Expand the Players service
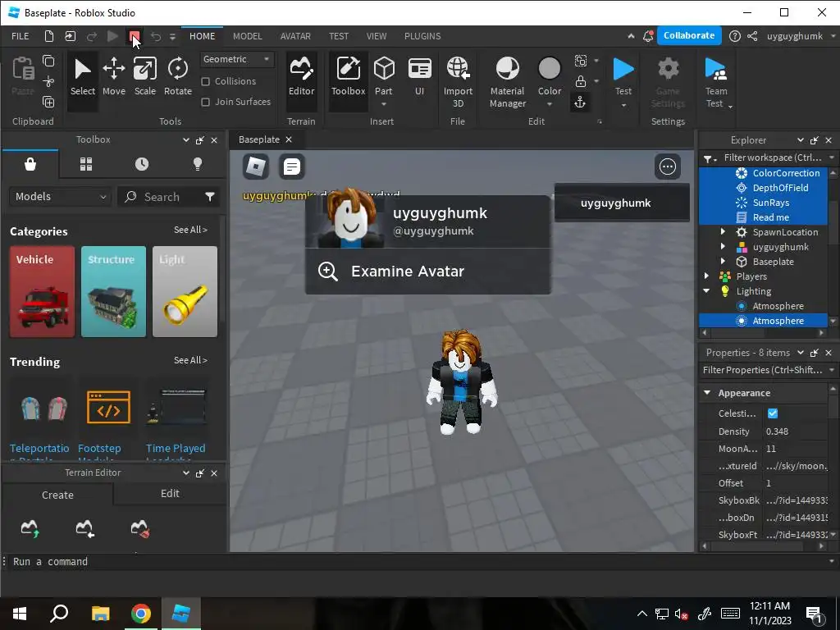 click(x=706, y=276)
